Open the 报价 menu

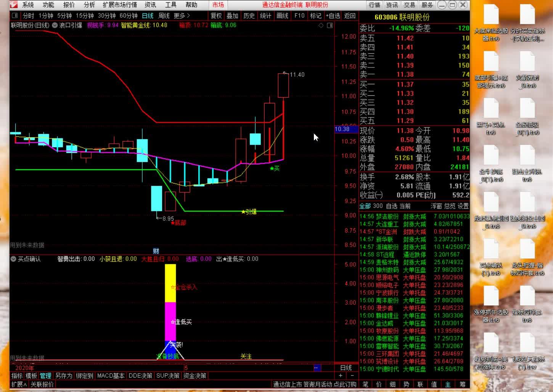(69, 5)
